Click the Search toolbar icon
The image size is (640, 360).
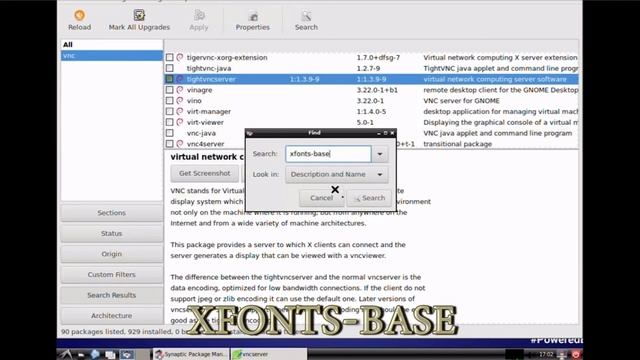tap(306, 16)
